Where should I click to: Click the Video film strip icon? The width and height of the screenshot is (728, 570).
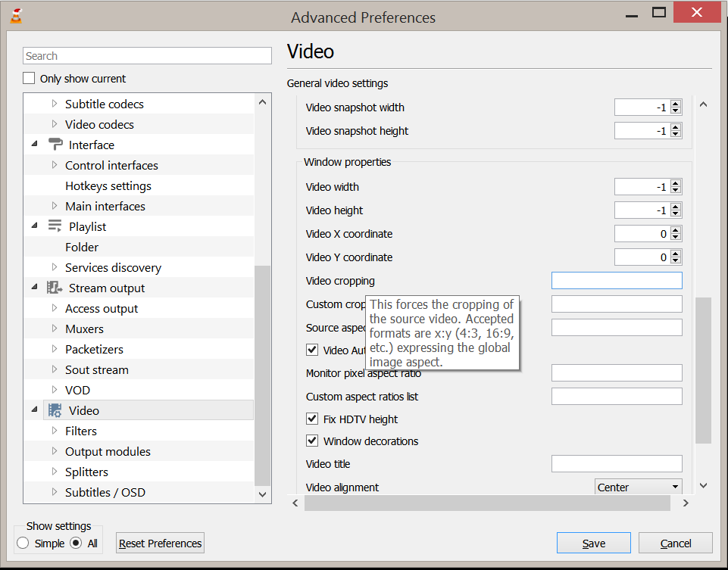[55, 410]
